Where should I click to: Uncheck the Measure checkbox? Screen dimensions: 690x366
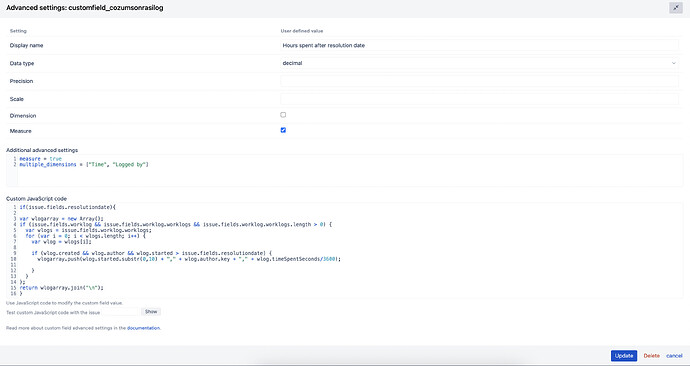click(283, 130)
